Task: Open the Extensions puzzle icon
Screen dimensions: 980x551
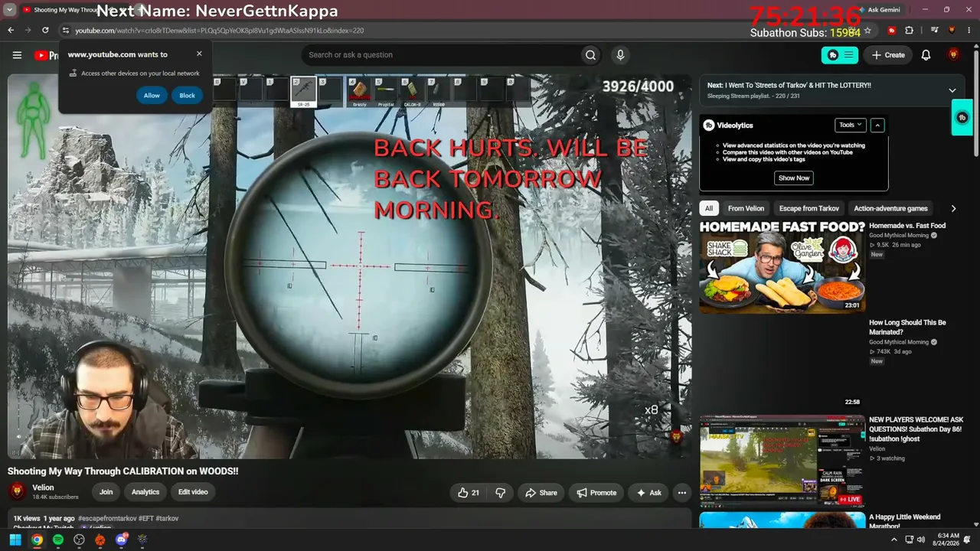Action: pyautogui.click(x=909, y=31)
